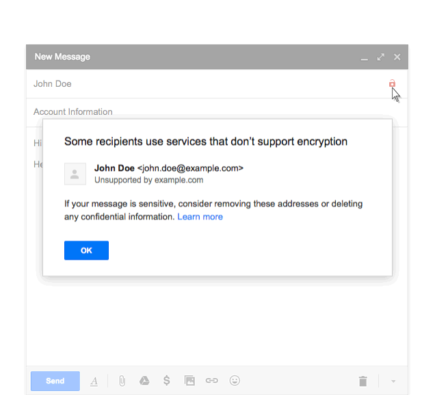Click the faded Send button
This screenshot has height=395, width=435.
(55, 381)
